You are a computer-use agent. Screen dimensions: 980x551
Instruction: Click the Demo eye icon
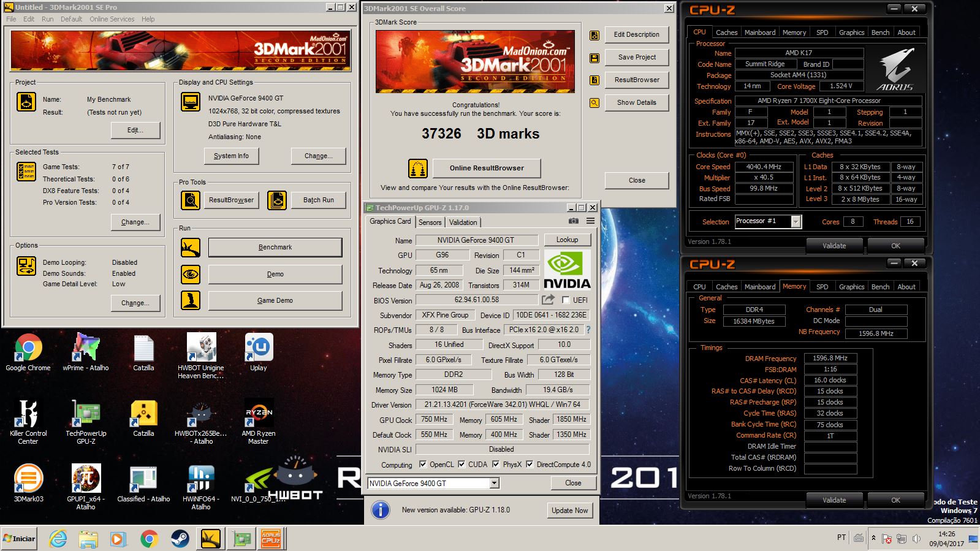click(191, 274)
